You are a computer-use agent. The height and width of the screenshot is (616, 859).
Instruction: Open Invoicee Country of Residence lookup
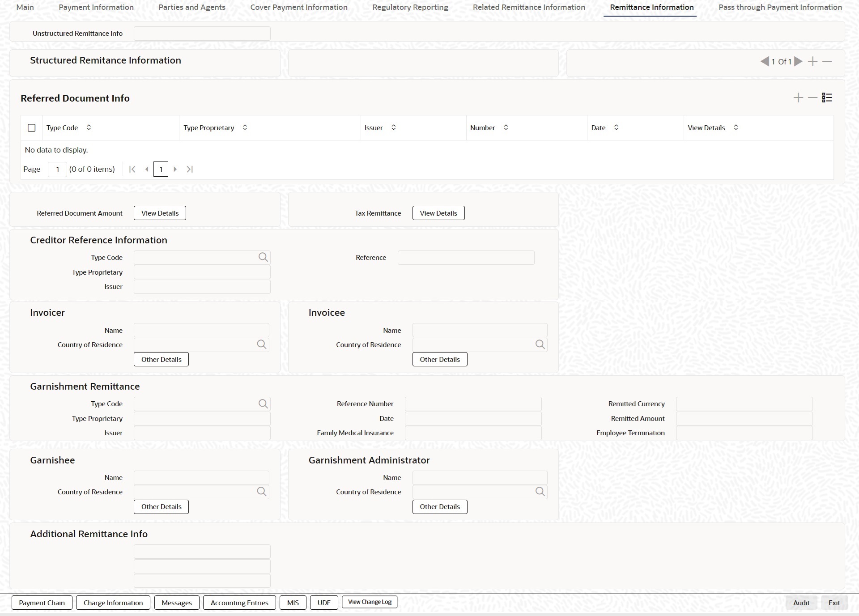[x=540, y=344]
